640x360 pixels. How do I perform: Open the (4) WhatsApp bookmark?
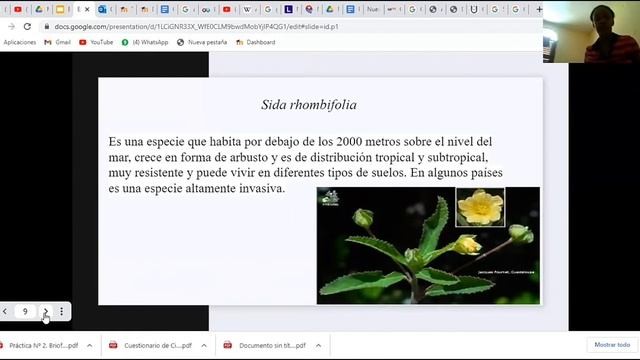click(x=145, y=42)
